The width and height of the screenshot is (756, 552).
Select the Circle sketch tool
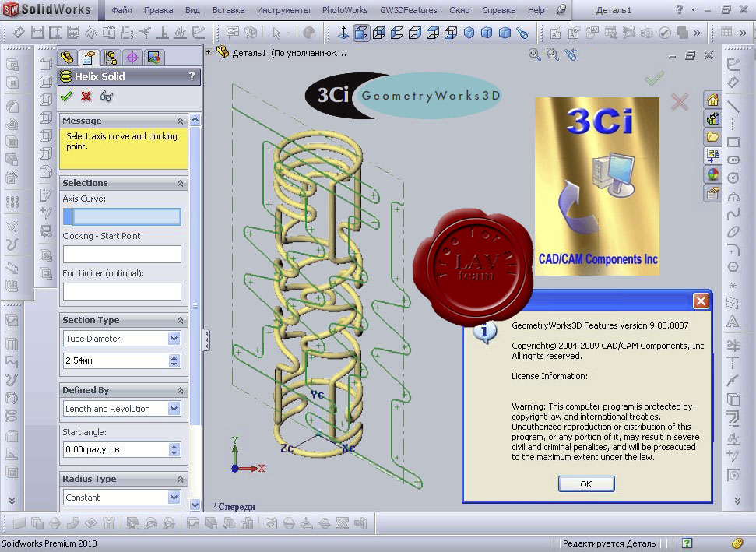pyautogui.click(x=733, y=178)
